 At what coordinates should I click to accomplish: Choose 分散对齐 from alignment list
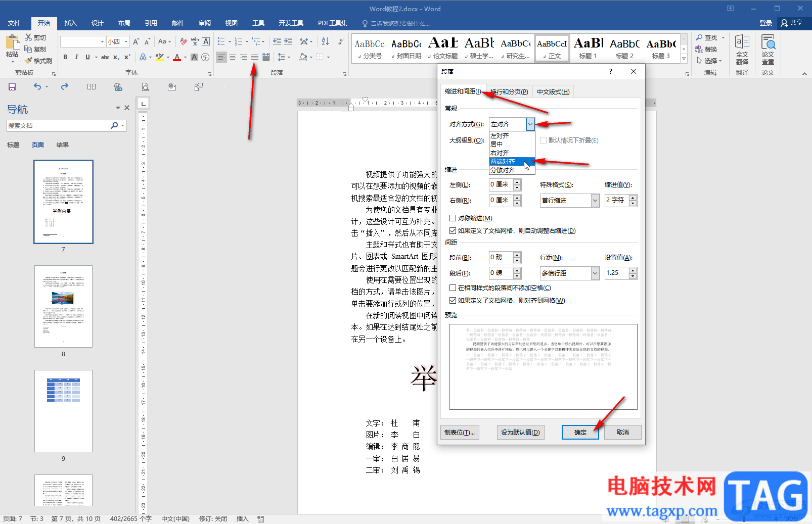point(512,170)
